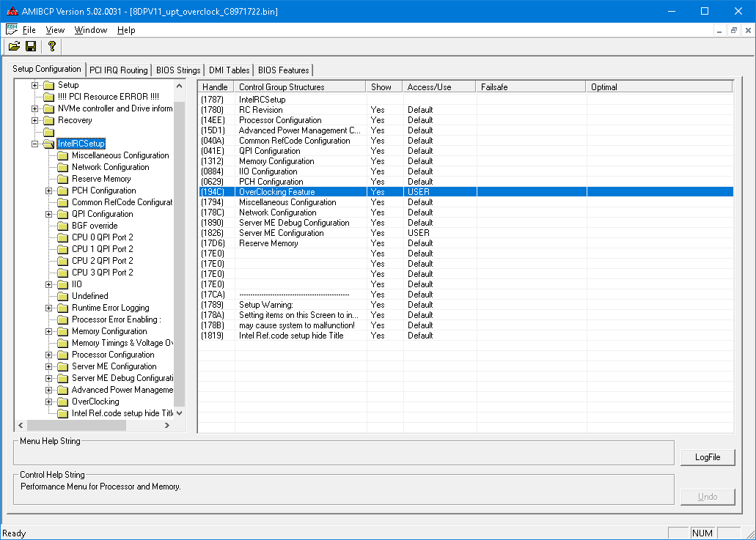Select the PCI Resource ERROR tree item
The width and height of the screenshot is (756, 540).
(x=108, y=97)
